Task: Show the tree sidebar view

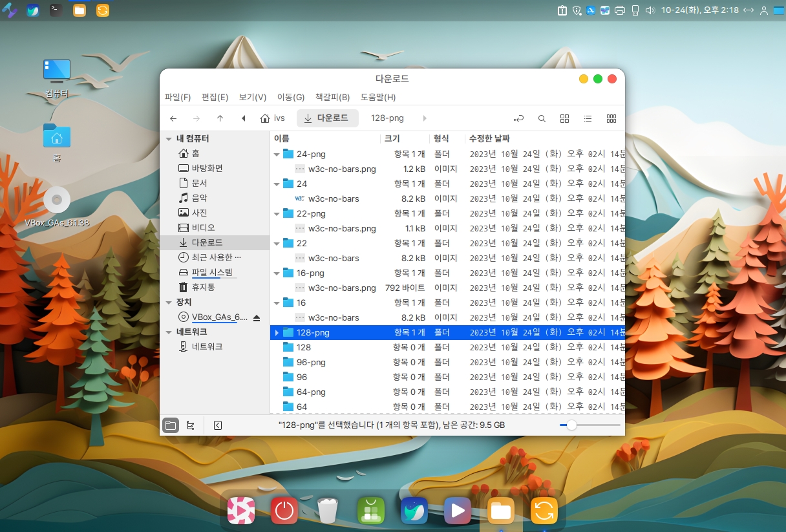Action: 190,425
